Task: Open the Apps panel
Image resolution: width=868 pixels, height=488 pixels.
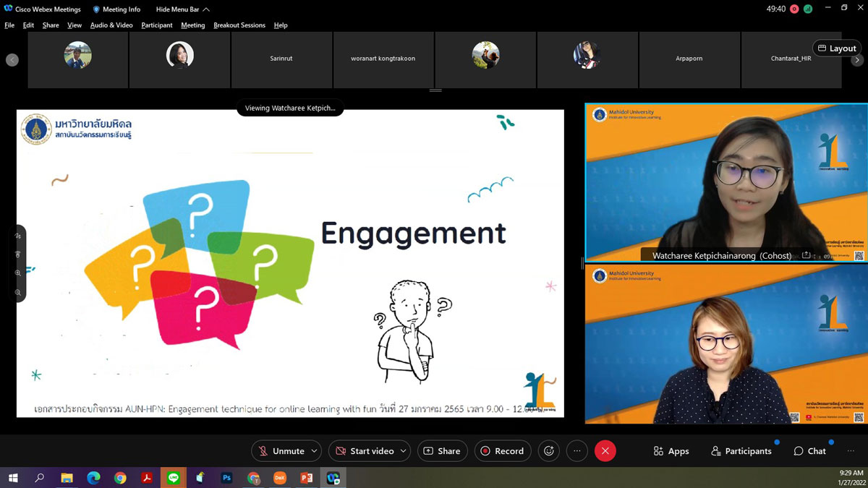Action: pos(671,451)
